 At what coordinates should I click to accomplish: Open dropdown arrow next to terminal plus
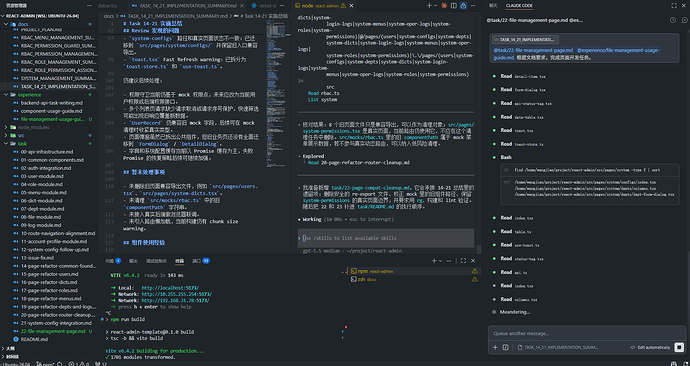[x=440, y=261]
